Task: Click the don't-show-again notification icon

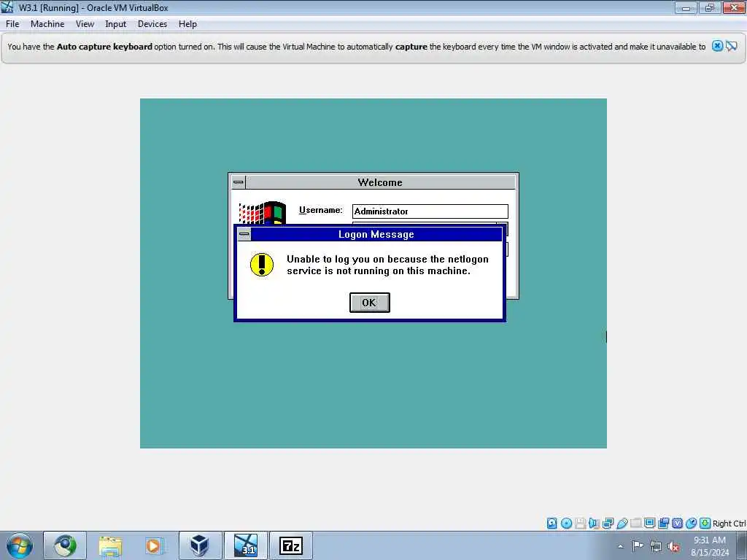Action: pos(732,46)
